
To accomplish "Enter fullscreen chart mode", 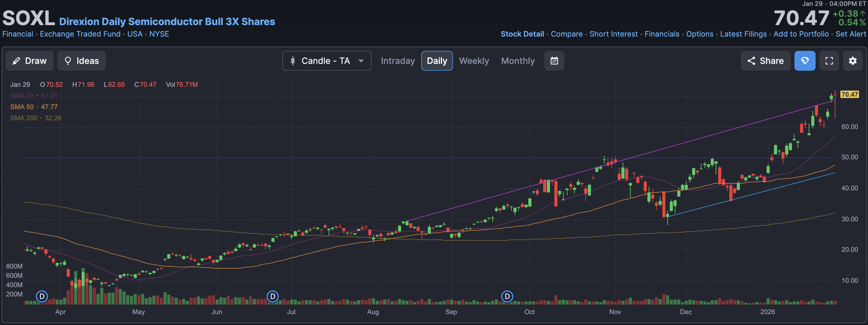I will pos(829,60).
